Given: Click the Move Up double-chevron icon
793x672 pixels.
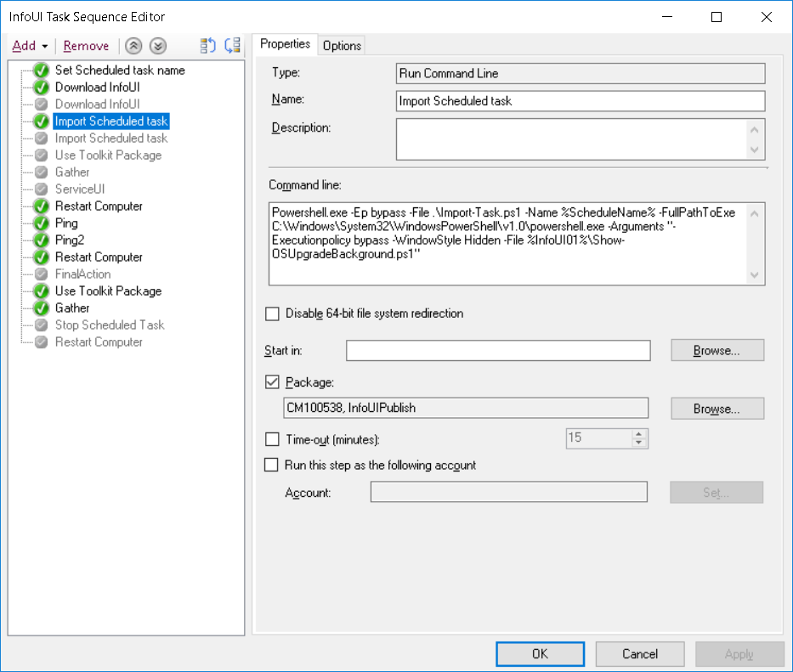Looking at the screenshot, I should 133,46.
